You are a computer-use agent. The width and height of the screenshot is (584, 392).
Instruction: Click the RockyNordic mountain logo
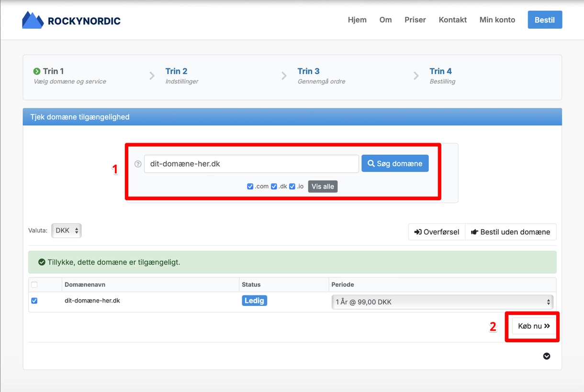[33, 20]
